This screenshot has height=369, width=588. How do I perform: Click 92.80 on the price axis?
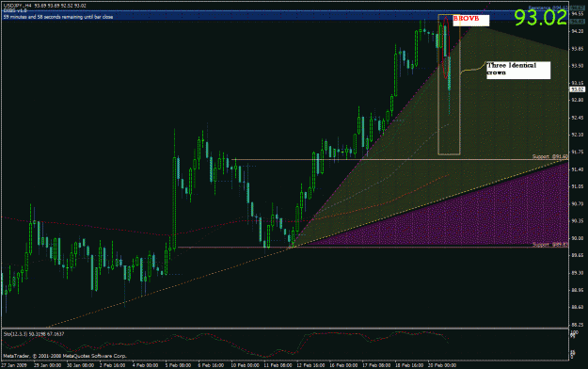coord(577,100)
